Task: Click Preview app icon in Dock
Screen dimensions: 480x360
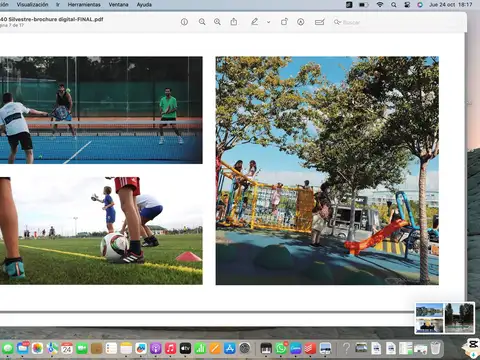Action: (x=325, y=349)
